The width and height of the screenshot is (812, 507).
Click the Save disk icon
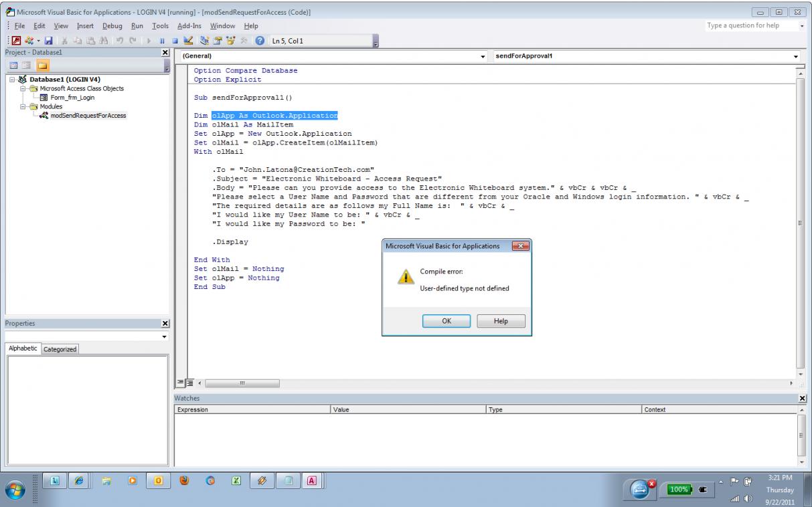coord(48,41)
